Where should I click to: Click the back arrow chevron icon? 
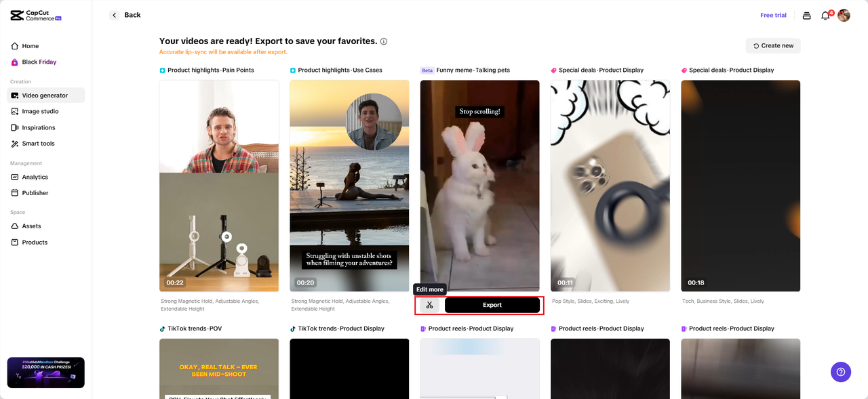(x=114, y=15)
